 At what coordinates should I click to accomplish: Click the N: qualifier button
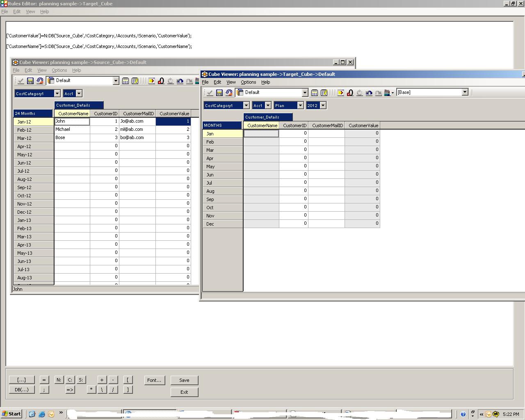59,380
